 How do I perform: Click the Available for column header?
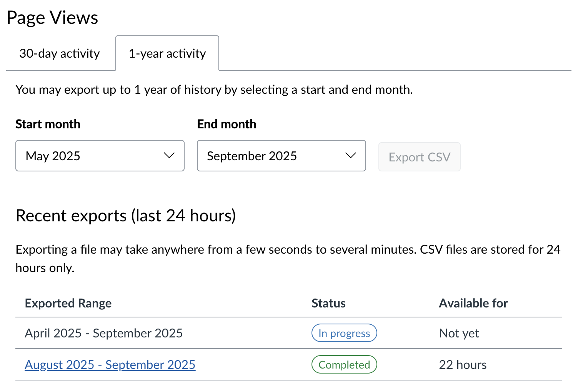coord(473,303)
